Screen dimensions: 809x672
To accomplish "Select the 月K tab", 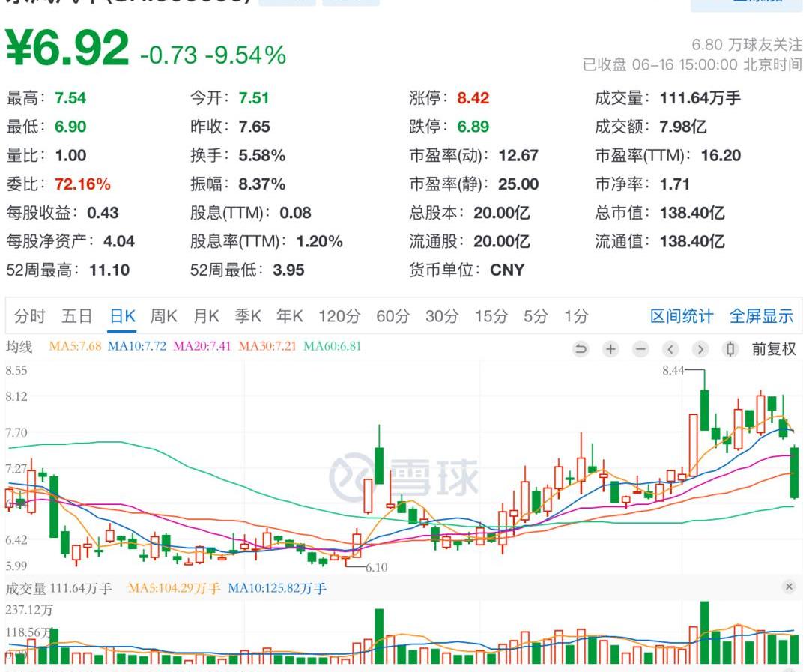I will (206, 316).
